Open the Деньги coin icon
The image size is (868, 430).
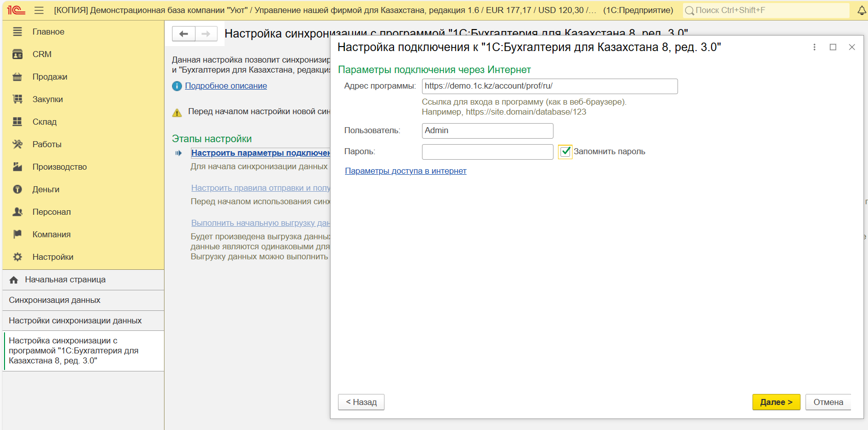[x=17, y=189]
